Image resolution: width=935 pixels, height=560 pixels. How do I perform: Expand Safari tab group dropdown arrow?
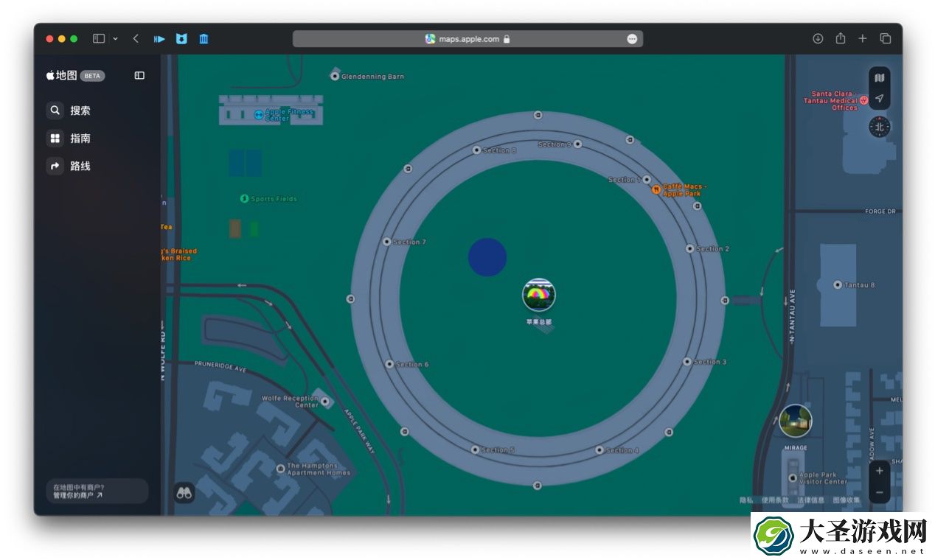[115, 38]
